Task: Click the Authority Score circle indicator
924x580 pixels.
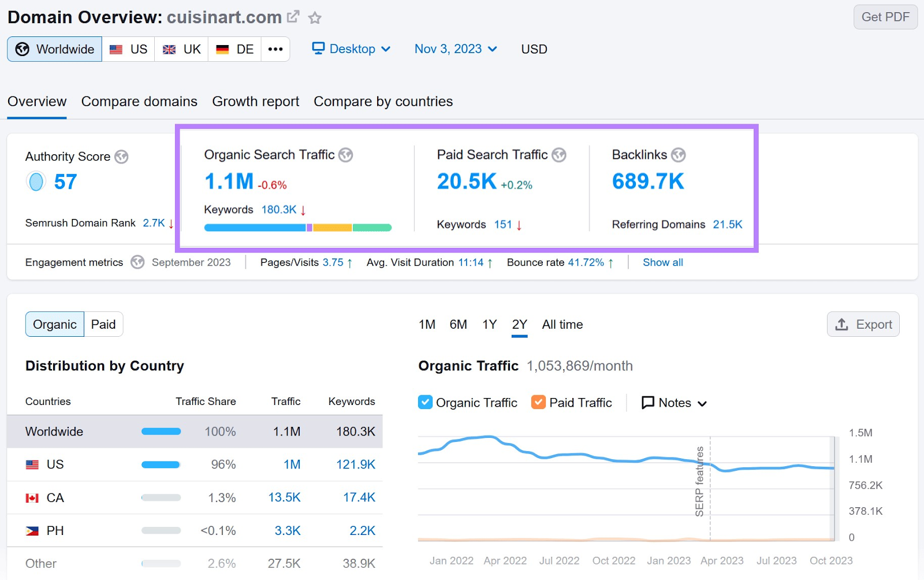Action: [x=36, y=182]
